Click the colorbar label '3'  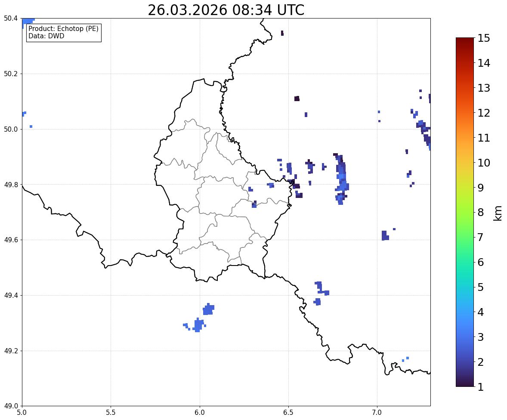point(481,337)
